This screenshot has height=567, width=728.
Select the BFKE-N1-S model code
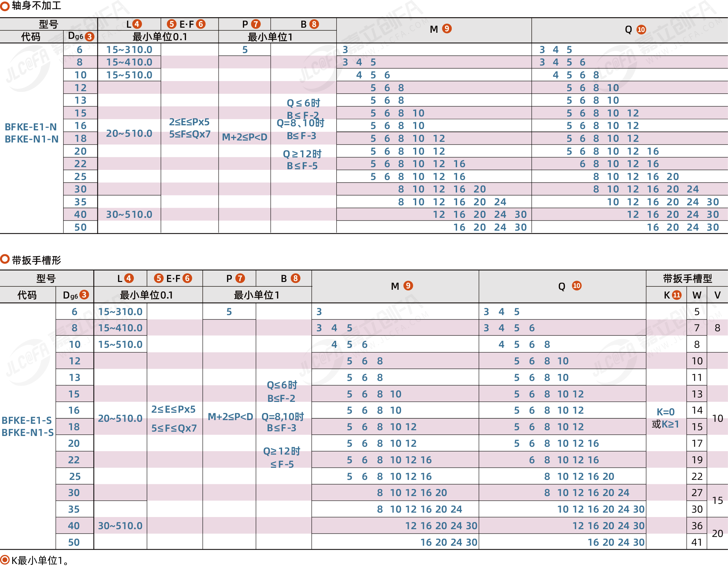click(27, 433)
